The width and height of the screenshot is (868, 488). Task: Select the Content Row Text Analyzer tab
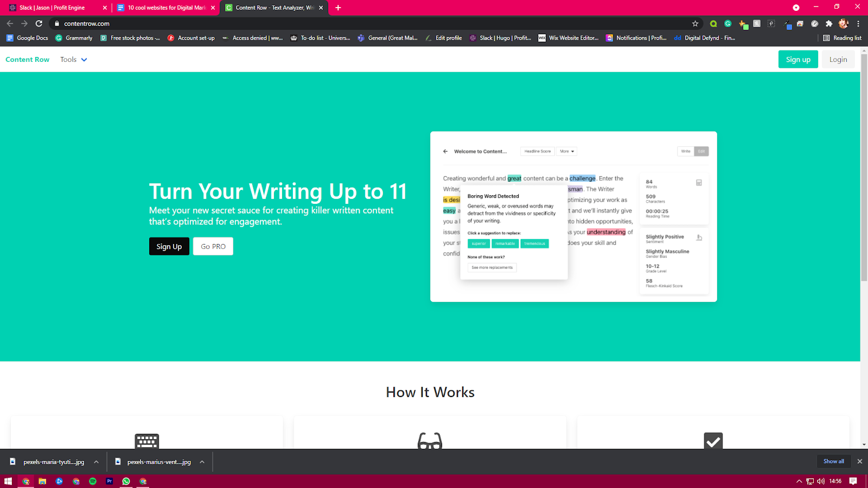pos(274,8)
